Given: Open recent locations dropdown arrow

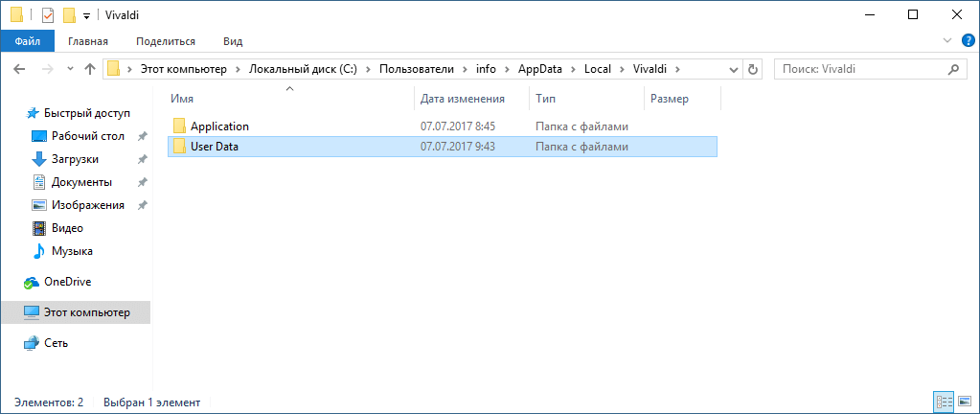Looking at the screenshot, I should (x=69, y=69).
